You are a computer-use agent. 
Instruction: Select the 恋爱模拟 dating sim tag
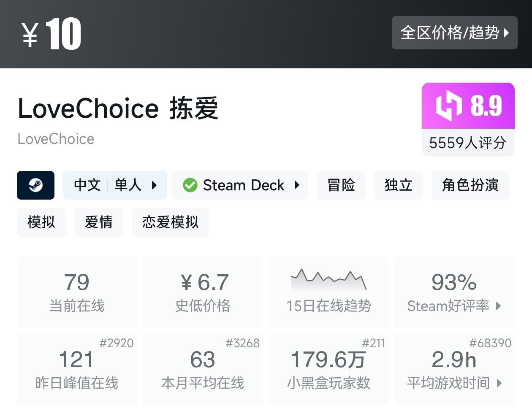tap(170, 222)
